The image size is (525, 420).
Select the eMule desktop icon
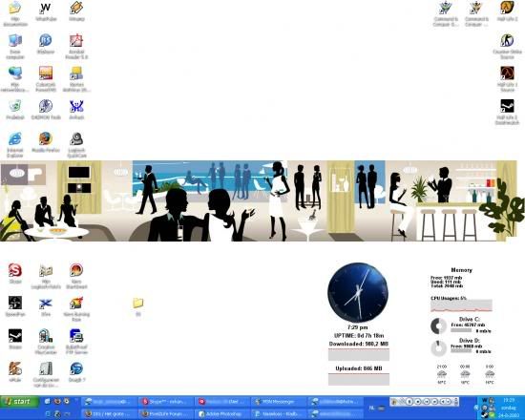[x=15, y=371]
